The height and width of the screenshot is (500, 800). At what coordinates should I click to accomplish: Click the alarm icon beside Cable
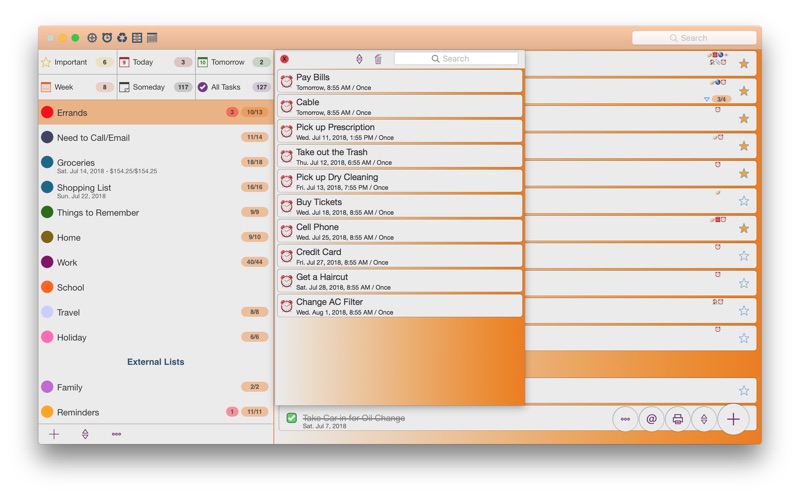[287, 107]
